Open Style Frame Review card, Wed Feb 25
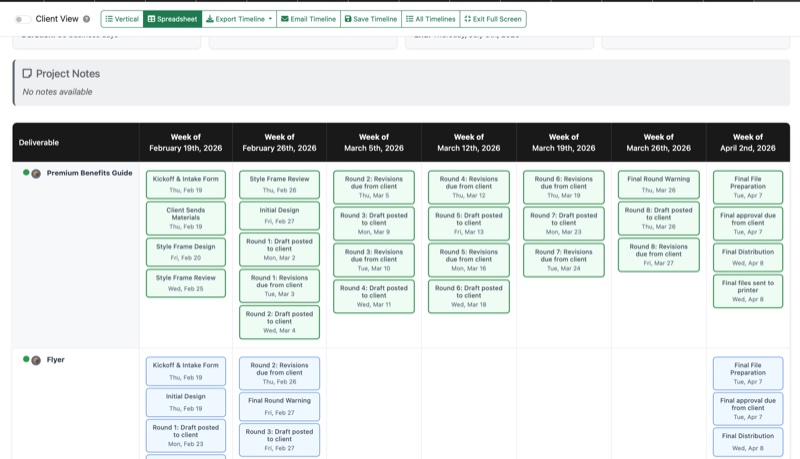 (x=186, y=283)
